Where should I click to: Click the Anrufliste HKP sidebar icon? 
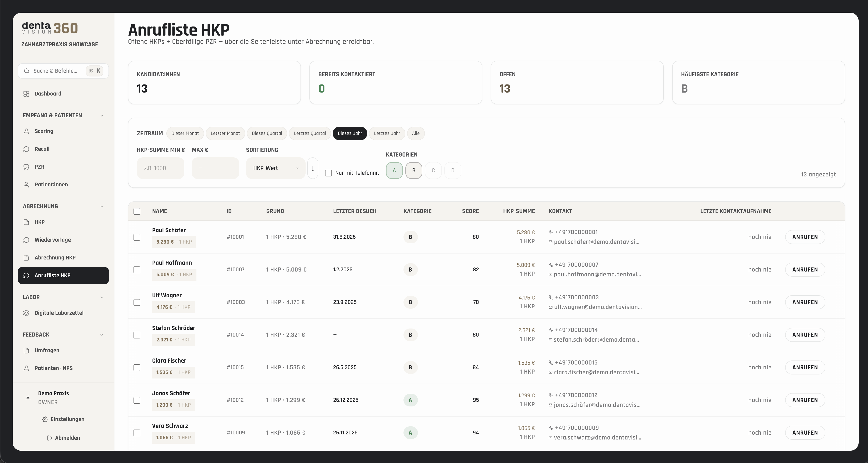tap(26, 275)
